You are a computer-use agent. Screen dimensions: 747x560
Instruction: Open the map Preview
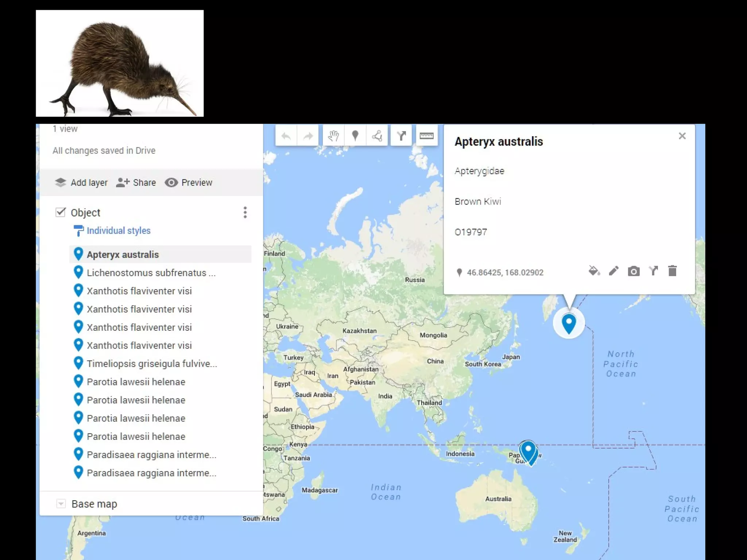tap(189, 182)
